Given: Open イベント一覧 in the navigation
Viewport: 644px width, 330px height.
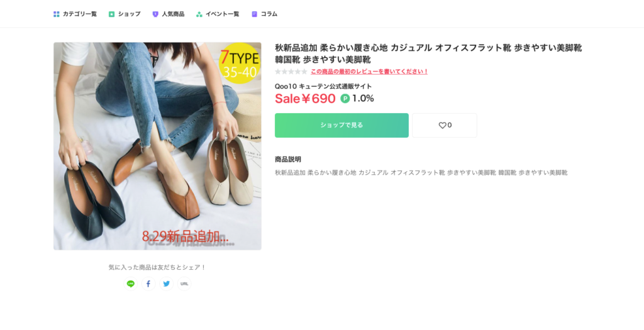Looking at the screenshot, I should [218, 14].
